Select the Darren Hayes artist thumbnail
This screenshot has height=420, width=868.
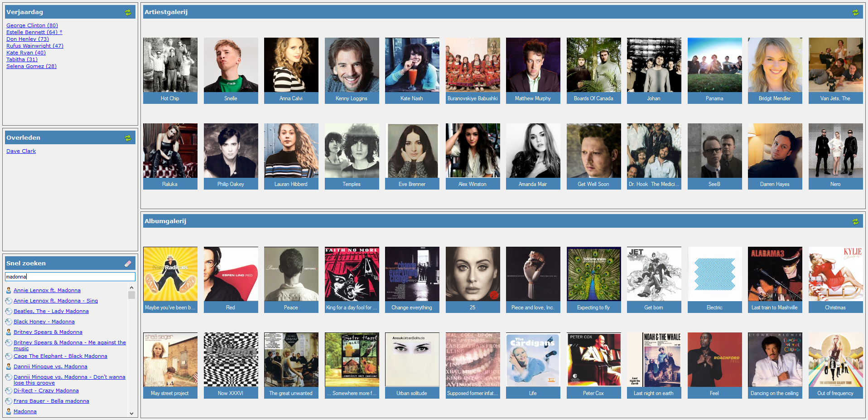tap(775, 156)
